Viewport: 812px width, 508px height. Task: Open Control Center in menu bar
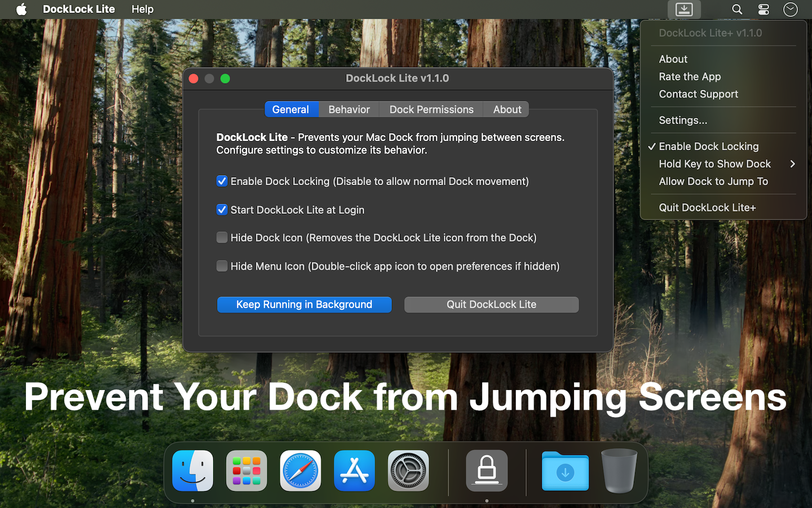pyautogui.click(x=764, y=9)
